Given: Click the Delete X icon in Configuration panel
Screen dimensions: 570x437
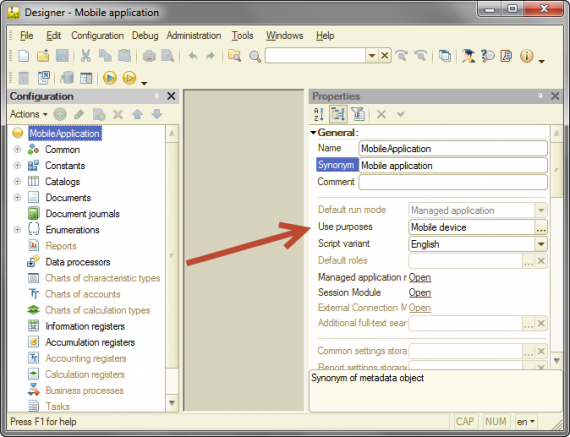Looking at the screenshot, I should pyautogui.click(x=118, y=114).
